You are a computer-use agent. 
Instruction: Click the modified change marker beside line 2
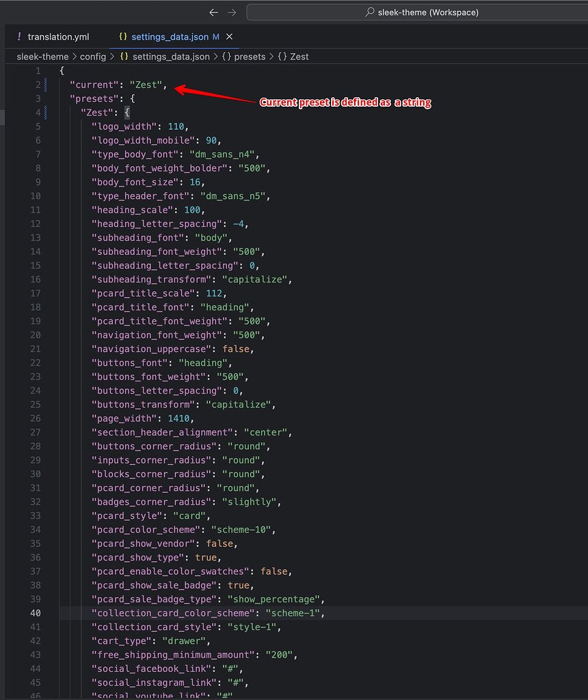pos(46,85)
